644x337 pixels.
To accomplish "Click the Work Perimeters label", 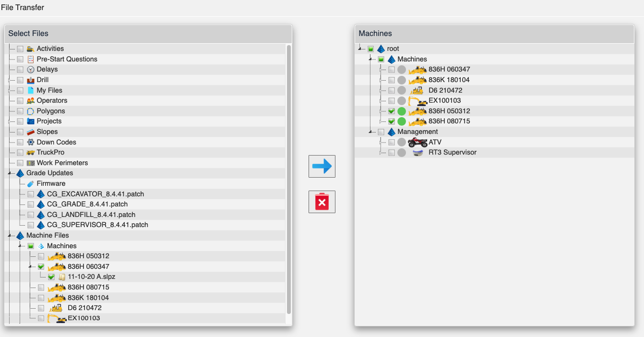I will [62, 163].
